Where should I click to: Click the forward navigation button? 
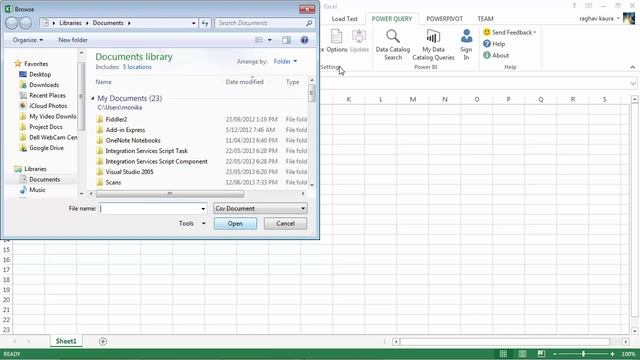pos(26,23)
